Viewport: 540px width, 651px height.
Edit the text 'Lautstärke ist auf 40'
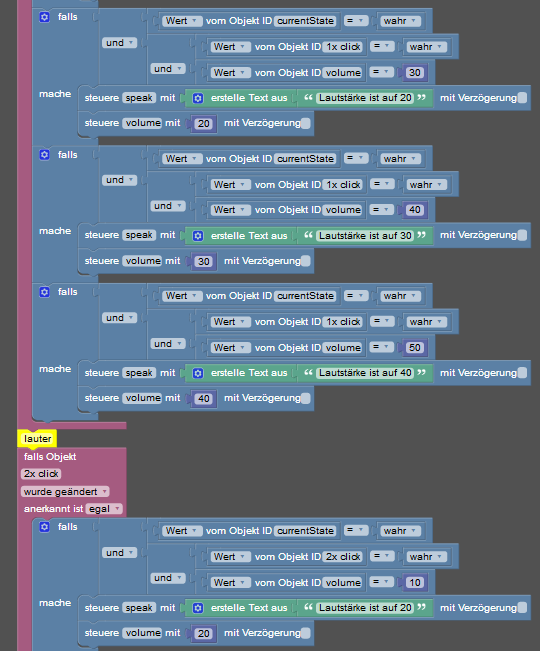coord(365,373)
